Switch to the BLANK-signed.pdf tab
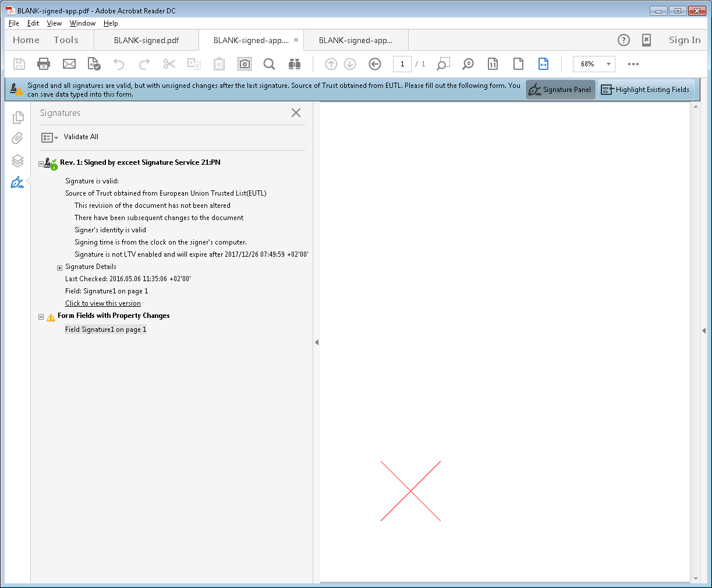Screen dimensions: 712x588 [146, 40]
